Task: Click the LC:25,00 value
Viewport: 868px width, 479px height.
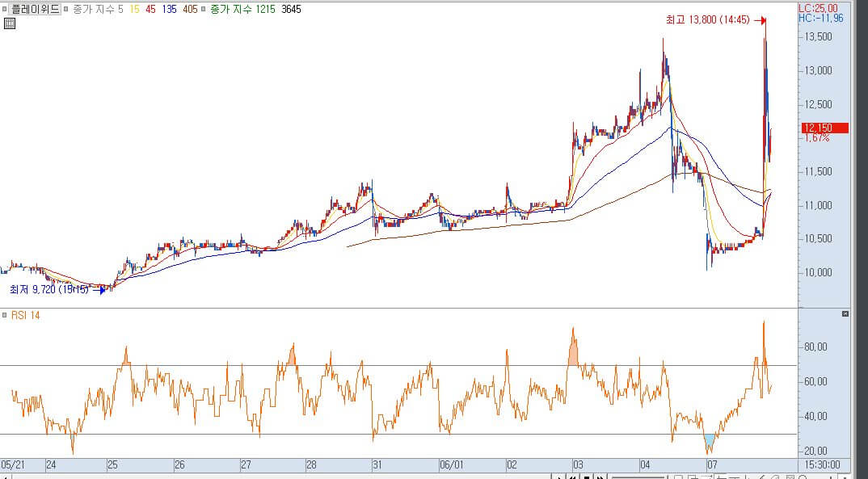Action: coord(818,8)
